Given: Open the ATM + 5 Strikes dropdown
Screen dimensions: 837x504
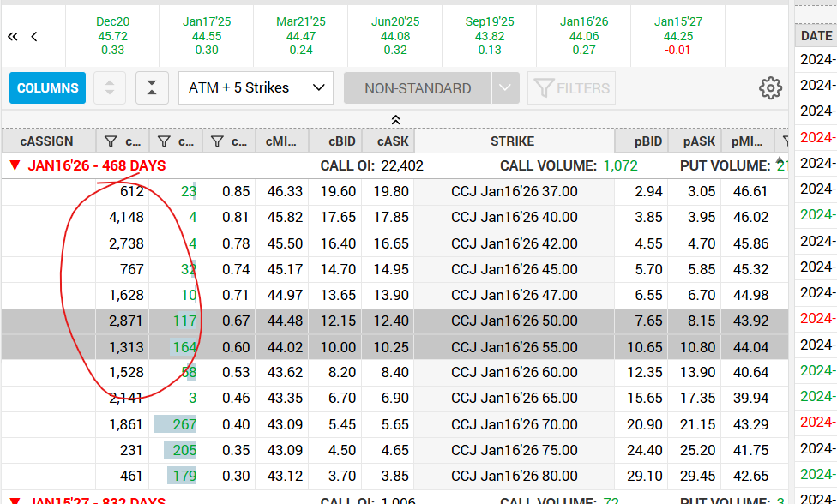Looking at the screenshot, I should tap(256, 88).
